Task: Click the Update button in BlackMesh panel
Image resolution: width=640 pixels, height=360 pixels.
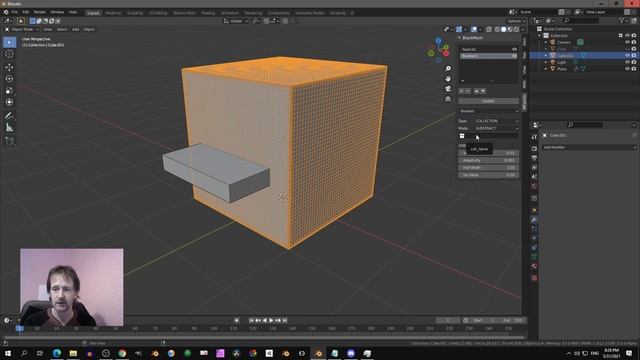Action: pyautogui.click(x=489, y=101)
